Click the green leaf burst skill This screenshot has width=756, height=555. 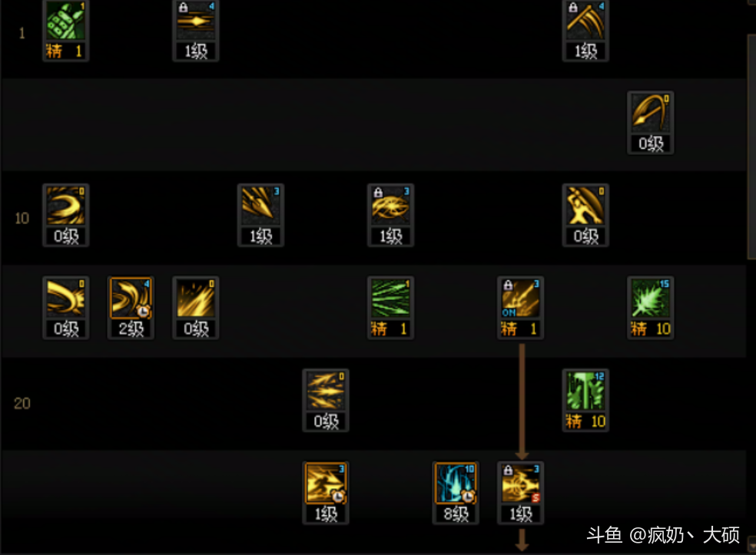(x=651, y=298)
